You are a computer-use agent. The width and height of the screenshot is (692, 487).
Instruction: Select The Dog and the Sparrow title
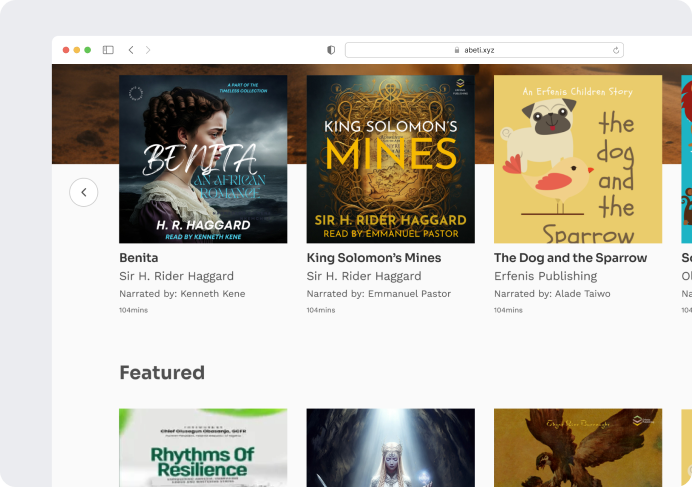570,257
